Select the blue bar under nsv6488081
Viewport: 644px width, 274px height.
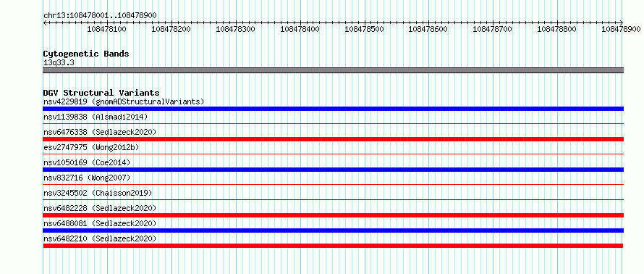click(x=333, y=231)
